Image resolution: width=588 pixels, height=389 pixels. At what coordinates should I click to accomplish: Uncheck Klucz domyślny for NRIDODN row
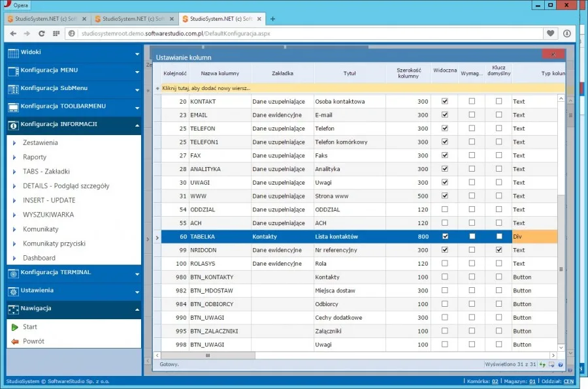click(x=498, y=249)
